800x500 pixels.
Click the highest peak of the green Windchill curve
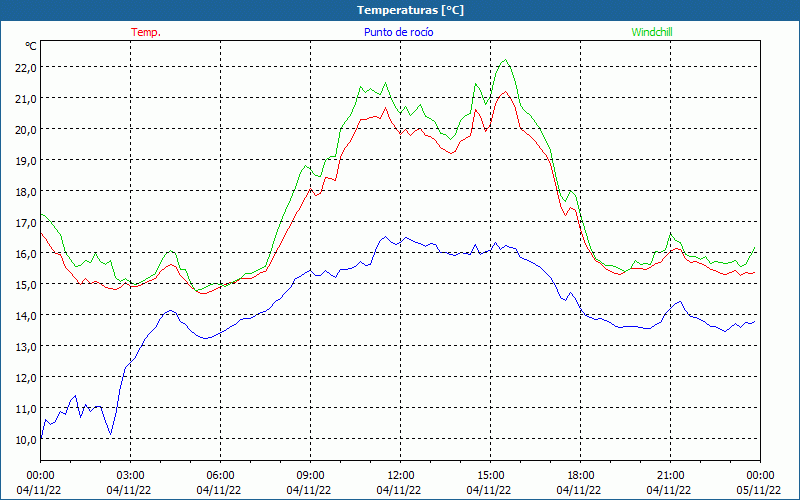click(x=506, y=60)
